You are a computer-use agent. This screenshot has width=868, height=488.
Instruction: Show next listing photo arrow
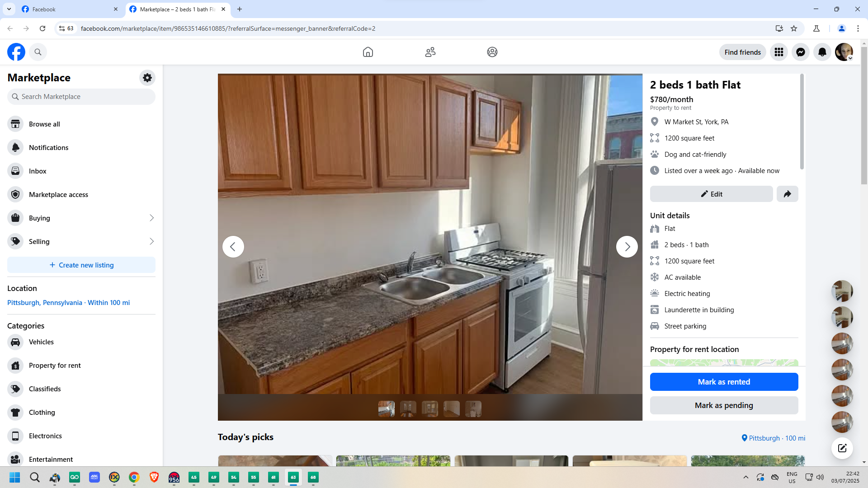click(627, 247)
